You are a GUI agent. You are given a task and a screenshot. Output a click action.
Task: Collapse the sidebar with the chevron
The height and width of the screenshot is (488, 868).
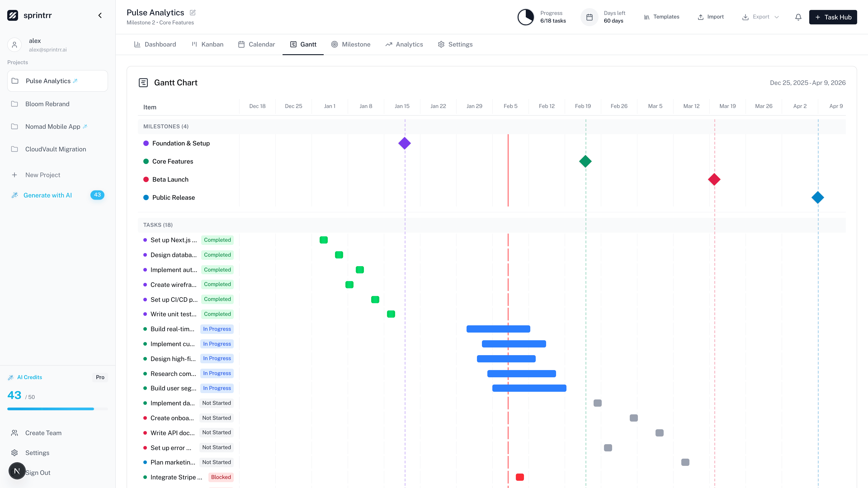[100, 15]
